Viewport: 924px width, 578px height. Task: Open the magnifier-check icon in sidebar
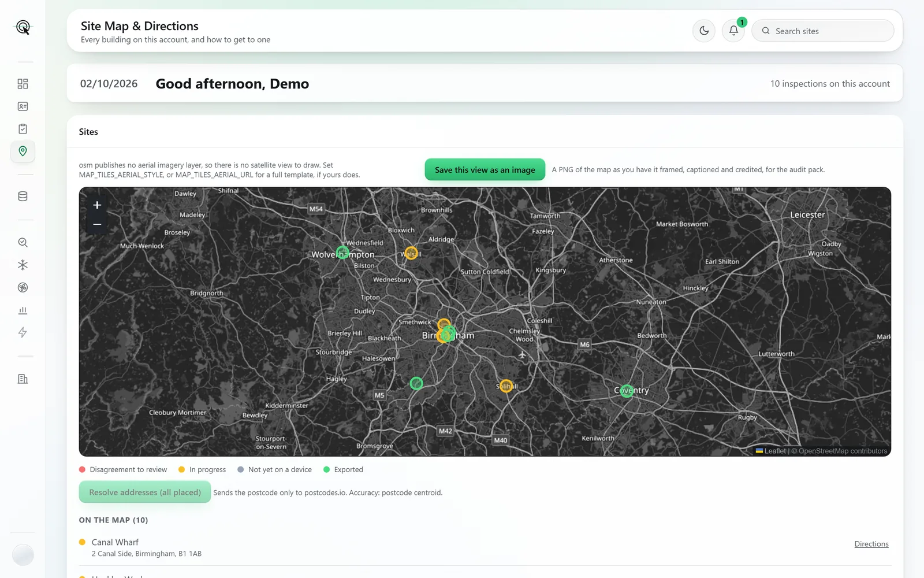(23, 243)
